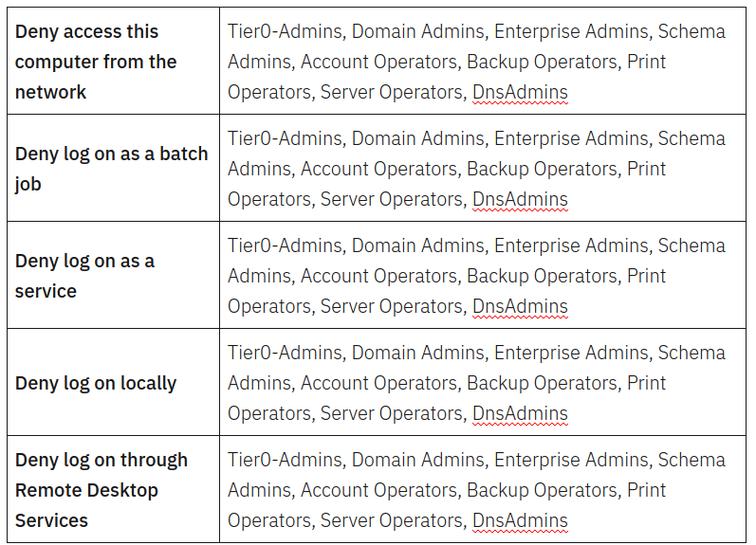Click underlined DnsAdmins in the batch job row
This screenshot has width=756, height=545.
click(520, 199)
